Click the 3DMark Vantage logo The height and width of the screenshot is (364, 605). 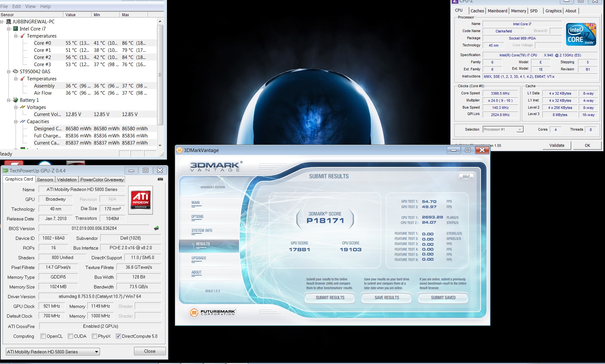[216, 166]
